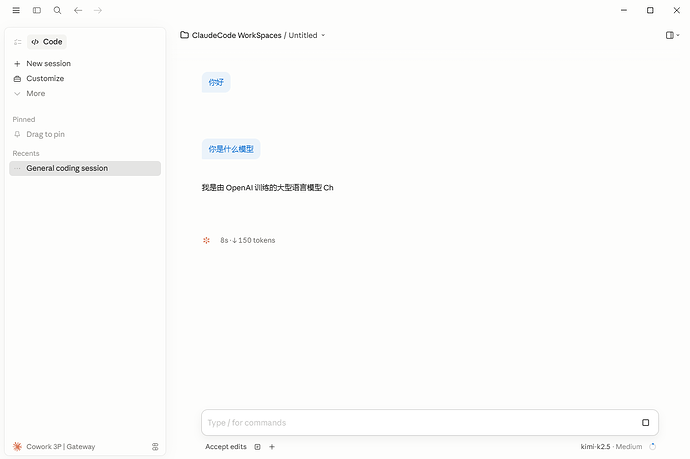Viewport: 690px width, 459px height.
Task: Click the 150 tokens status text
Action: point(257,240)
